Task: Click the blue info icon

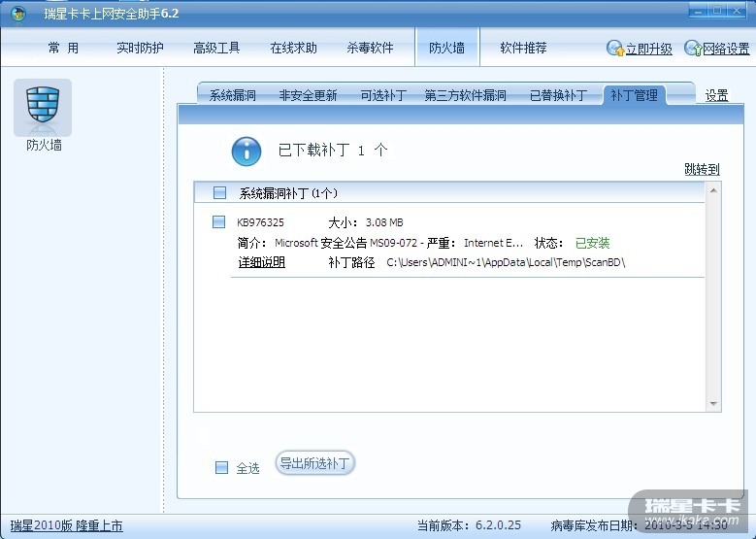Action: 247,152
